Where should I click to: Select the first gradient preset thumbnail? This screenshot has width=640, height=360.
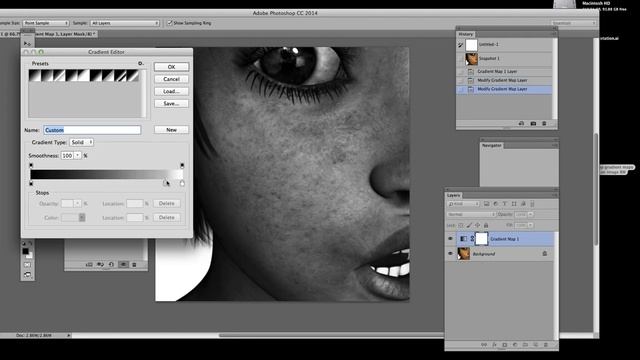(x=35, y=76)
